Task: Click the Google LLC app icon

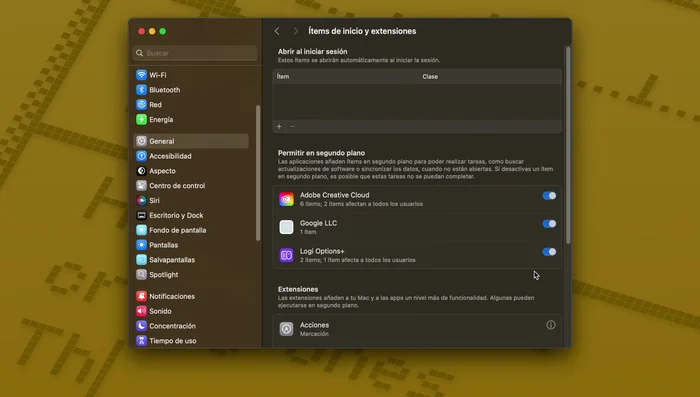Action: [287, 227]
